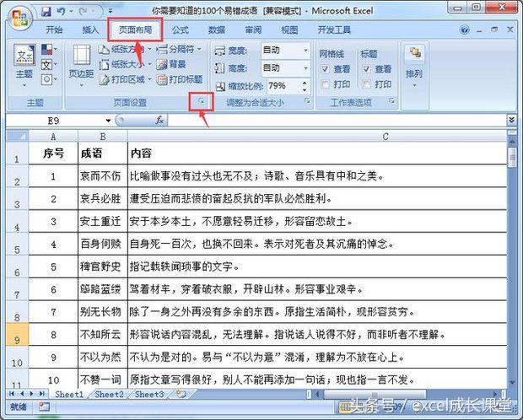Go to last sheet navigation arrow
This screenshot has width=523, height=420.
[x=42, y=394]
